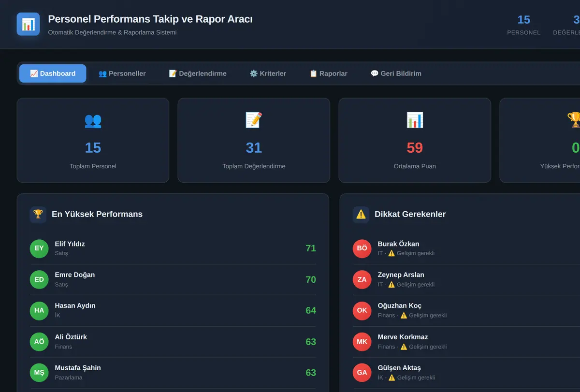Click the BÖ avatar for Burak Özkan
The height and width of the screenshot is (392, 580).
[x=362, y=248]
